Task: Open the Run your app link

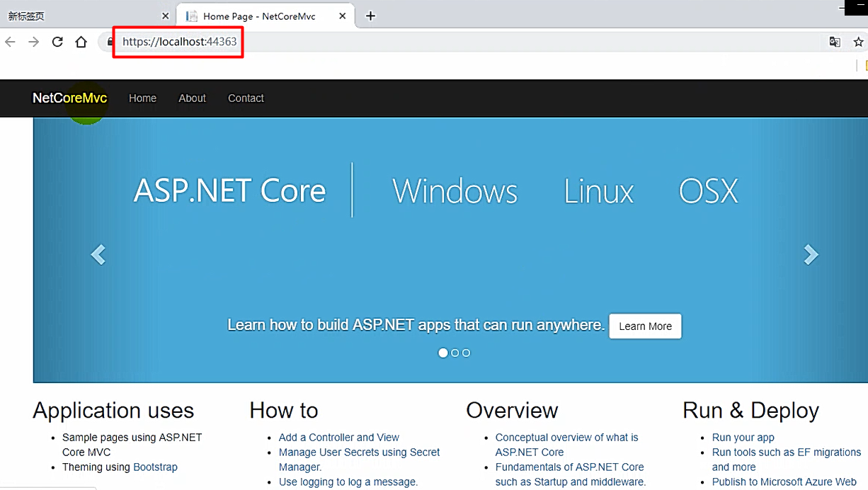Action: (743, 438)
